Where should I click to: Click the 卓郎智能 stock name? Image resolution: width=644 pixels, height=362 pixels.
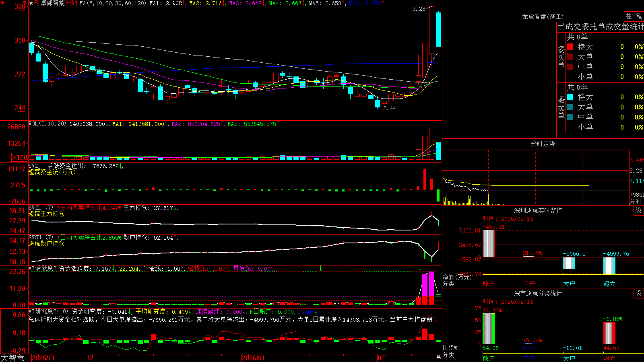[x=52, y=3]
